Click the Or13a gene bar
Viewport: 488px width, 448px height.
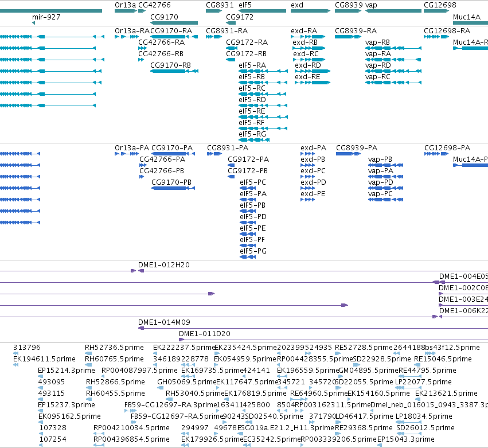pos(126,11)
